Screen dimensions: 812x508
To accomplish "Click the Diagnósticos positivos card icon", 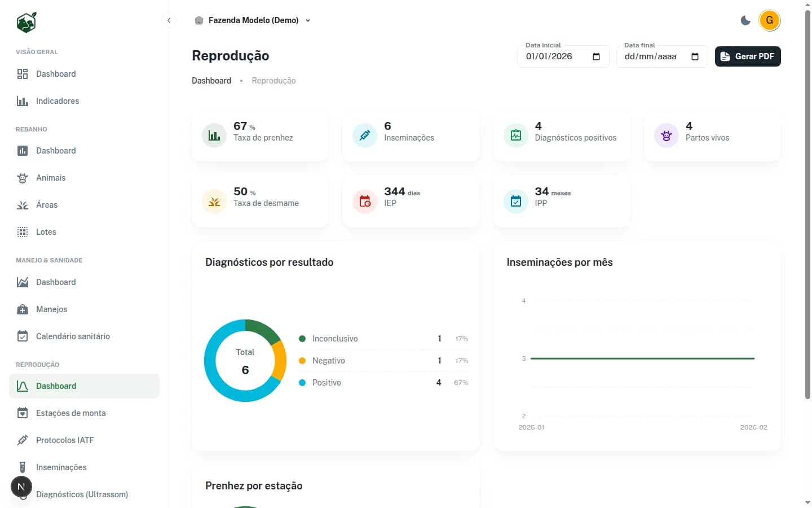I will click(x=516, y=135).
